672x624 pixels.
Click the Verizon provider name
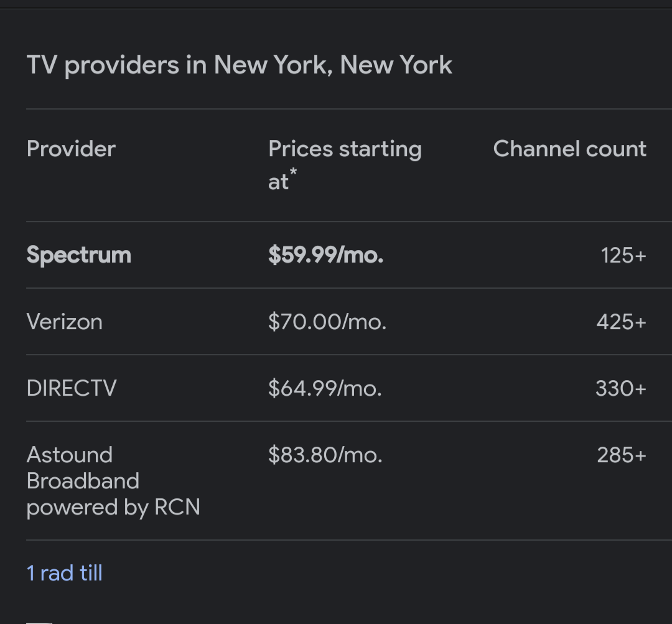[64, 322]
